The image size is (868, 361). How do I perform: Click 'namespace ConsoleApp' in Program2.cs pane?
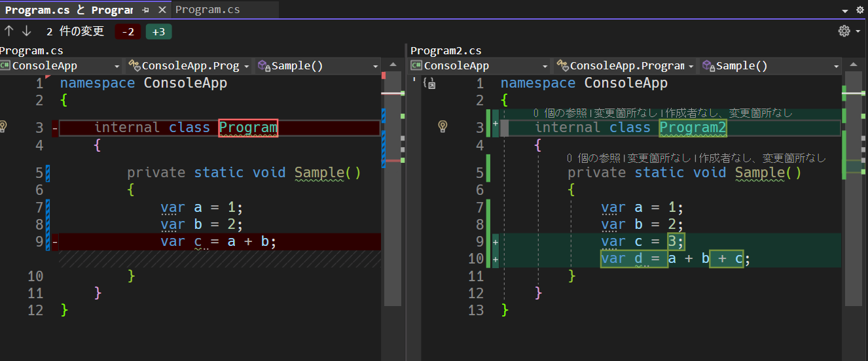pyautogui.click(x=584, y=83)
